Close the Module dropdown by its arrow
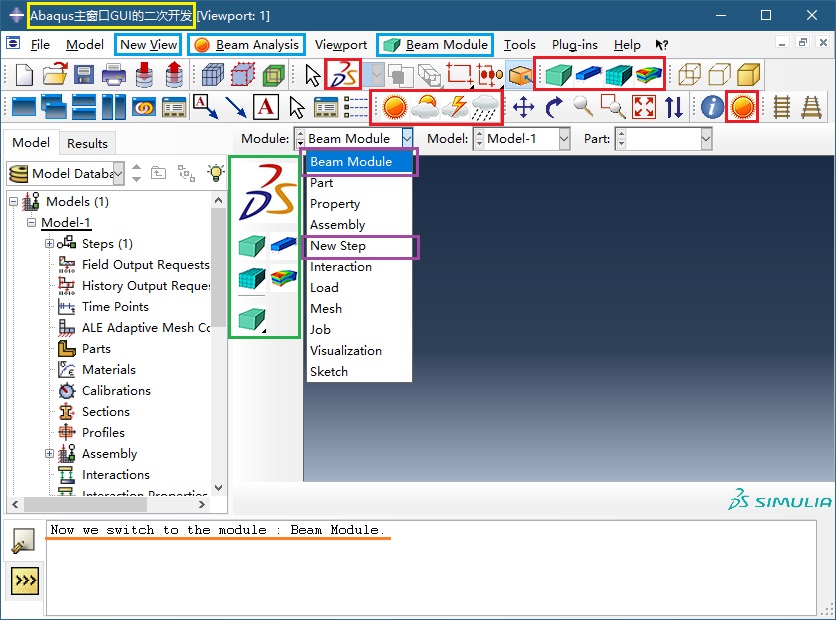 point(407,139)
